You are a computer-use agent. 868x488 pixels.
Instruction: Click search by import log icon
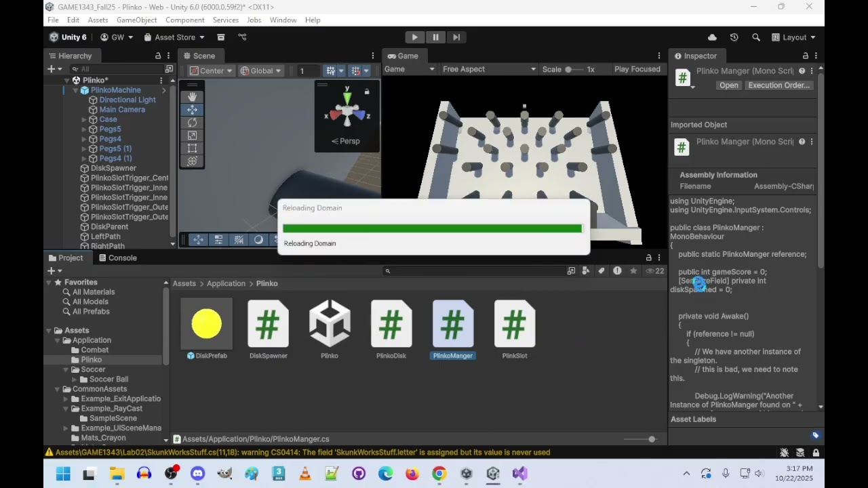point(617,270)
